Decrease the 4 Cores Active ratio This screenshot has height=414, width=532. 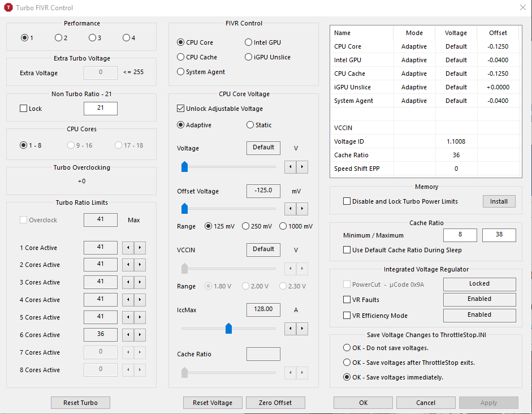click(128, 300)
